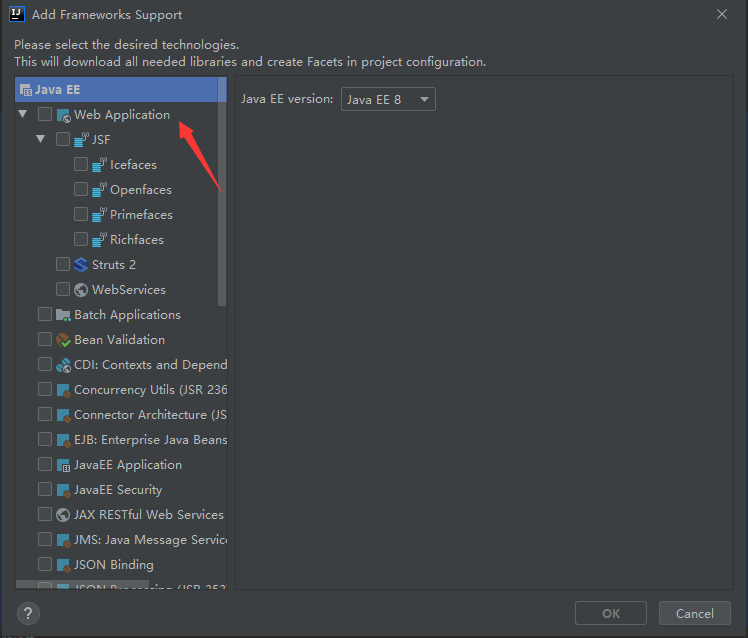This screenshot has height=638, width=748.
Task: Click the Web Application framework icon
Action: [x=64, y=115]
